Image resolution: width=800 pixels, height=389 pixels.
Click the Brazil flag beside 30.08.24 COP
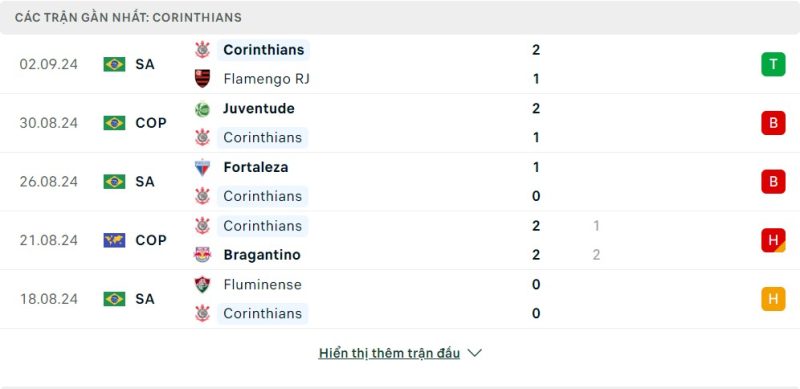tap(114, 123)
